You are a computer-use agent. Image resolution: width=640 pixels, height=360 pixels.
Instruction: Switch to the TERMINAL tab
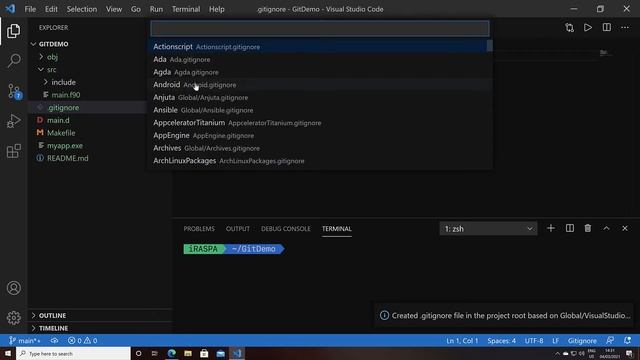pos(337,229)
